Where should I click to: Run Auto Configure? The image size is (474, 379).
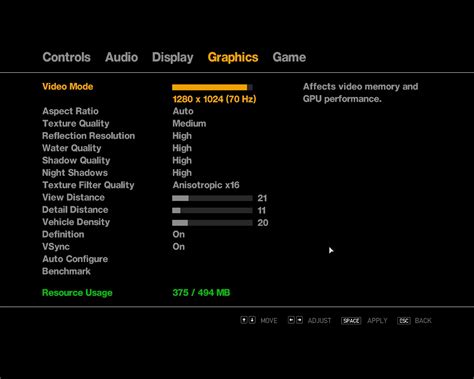[x=75, y=259]
